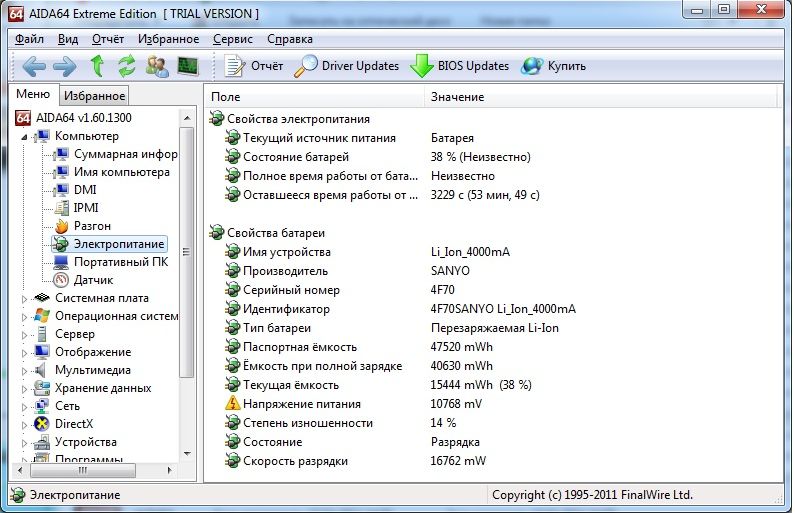Open the Отчёт menu
This screenshot has height=513, width=795.
[108, 39]
